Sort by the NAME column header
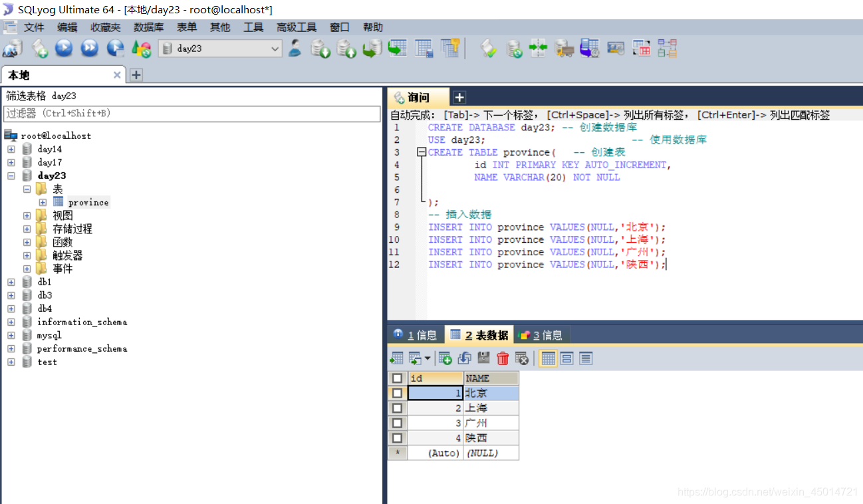 pos(491,378)
